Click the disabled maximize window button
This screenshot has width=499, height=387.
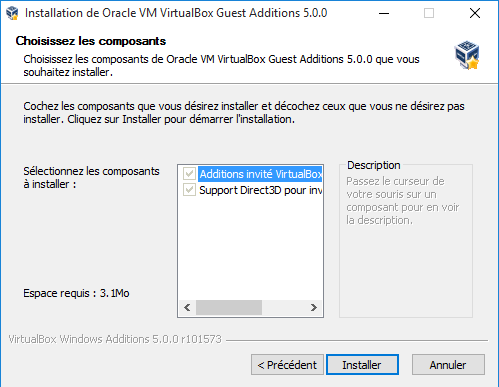(x=429, y=13)
